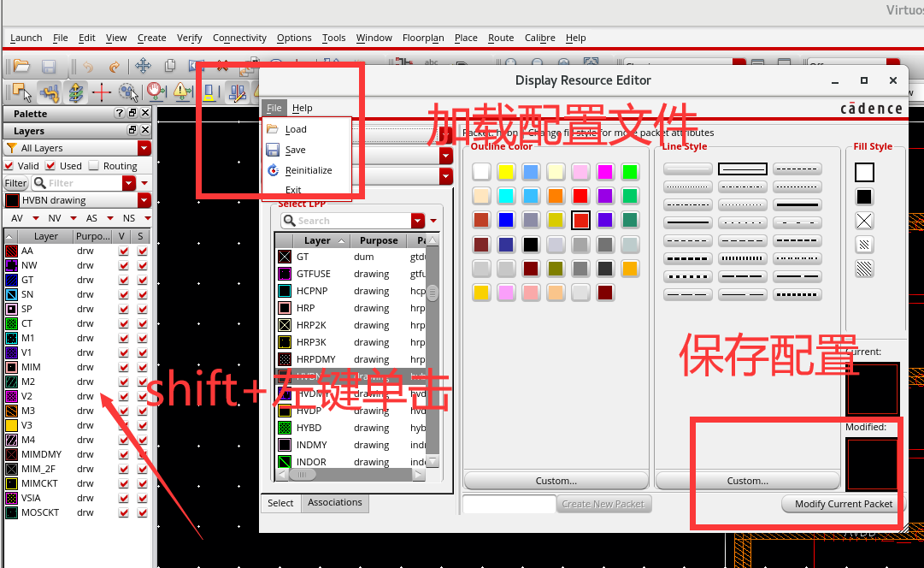The width and height of the screenshot is (924, 568).
Task: Click the Reinitialize icon in File menu
Action: point(273,170)
